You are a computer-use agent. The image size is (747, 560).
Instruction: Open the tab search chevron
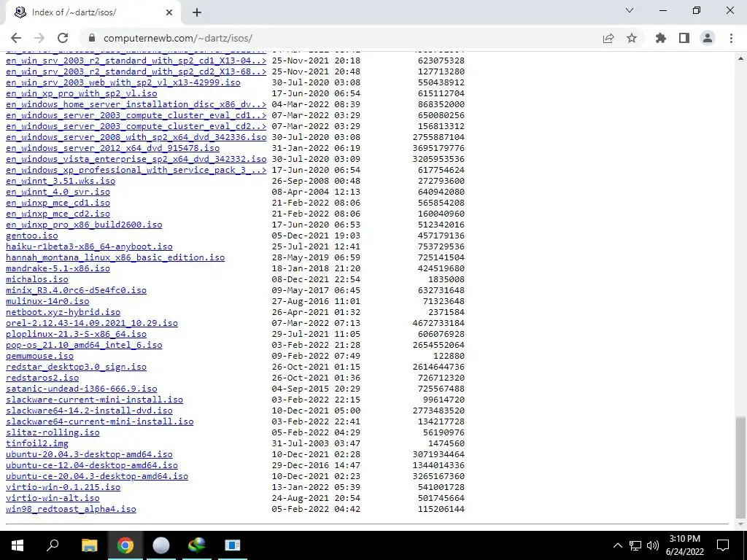[630, 10]
